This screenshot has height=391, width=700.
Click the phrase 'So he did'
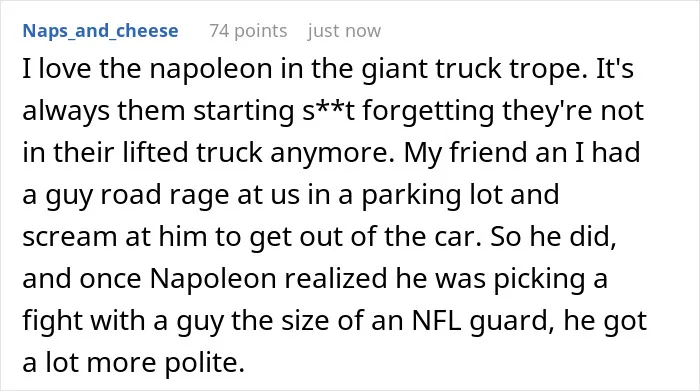tap(553, 235)
